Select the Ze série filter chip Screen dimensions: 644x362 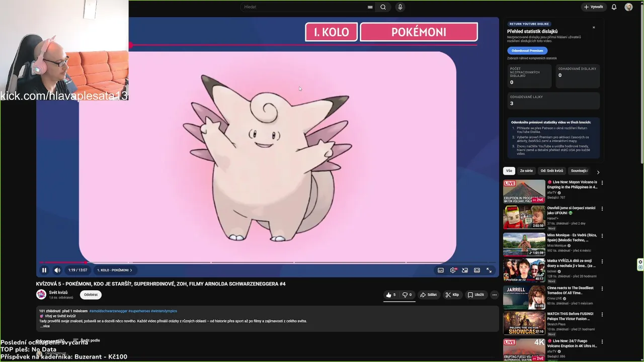pyautogui.click(x=526, y=171)
